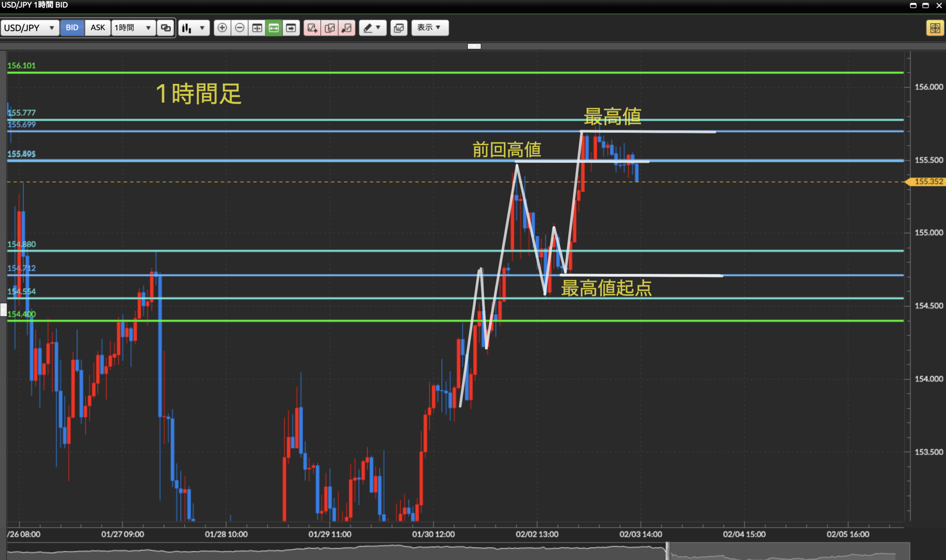Click the zoom in plus icon
The image size is (946, 560).
click(x=222, y=28)
